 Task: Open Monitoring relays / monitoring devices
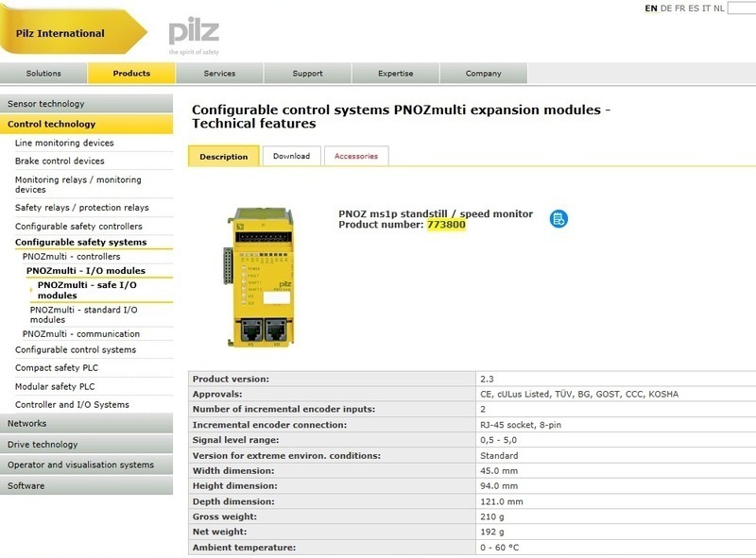pyautogui.click(x=78, y=184)
